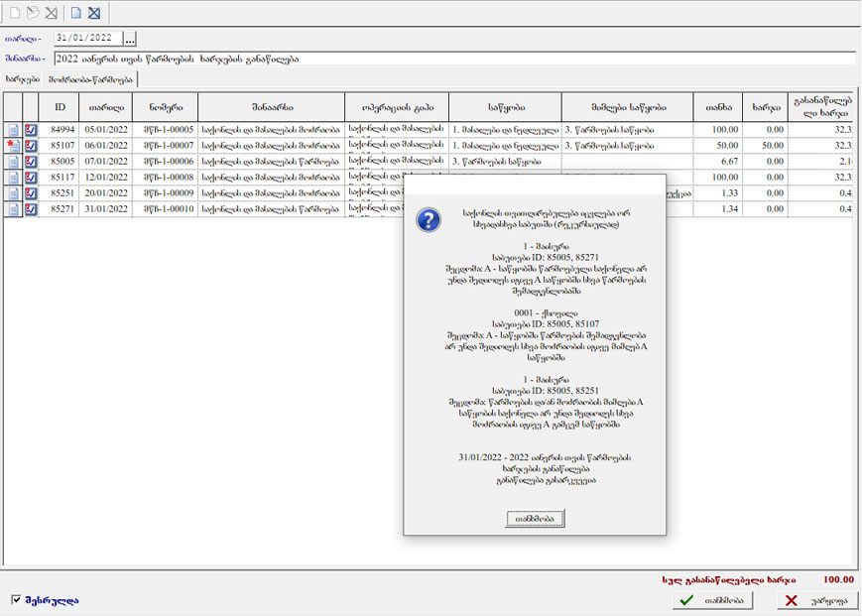The image size is (862, 616).
Task: Open the document icon for row ID 85005
Action: pyautogui.click(x=13, y=162)
